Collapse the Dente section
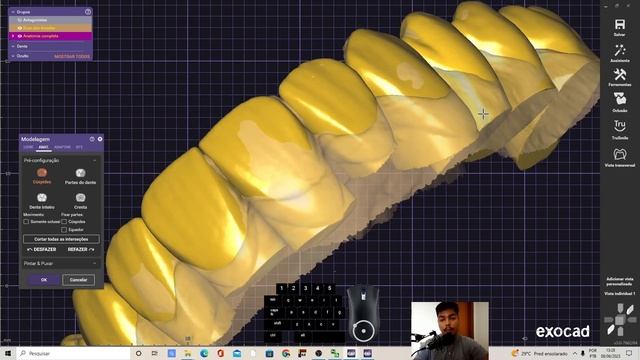Screen dimensions: 640x360 tap(13, 47)
